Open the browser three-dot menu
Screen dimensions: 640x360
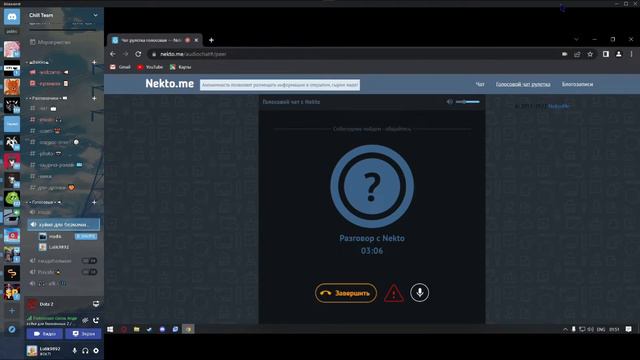[631, 54]
